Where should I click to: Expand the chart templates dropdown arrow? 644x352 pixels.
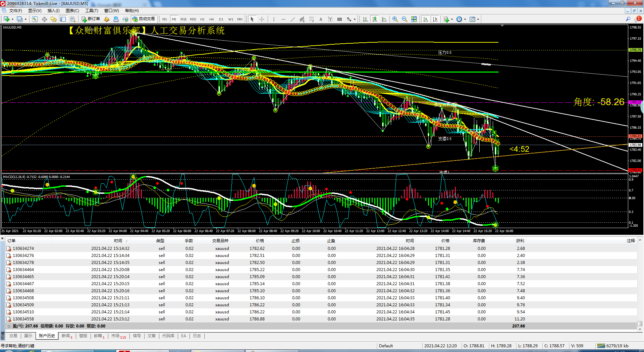coord(478,19)
